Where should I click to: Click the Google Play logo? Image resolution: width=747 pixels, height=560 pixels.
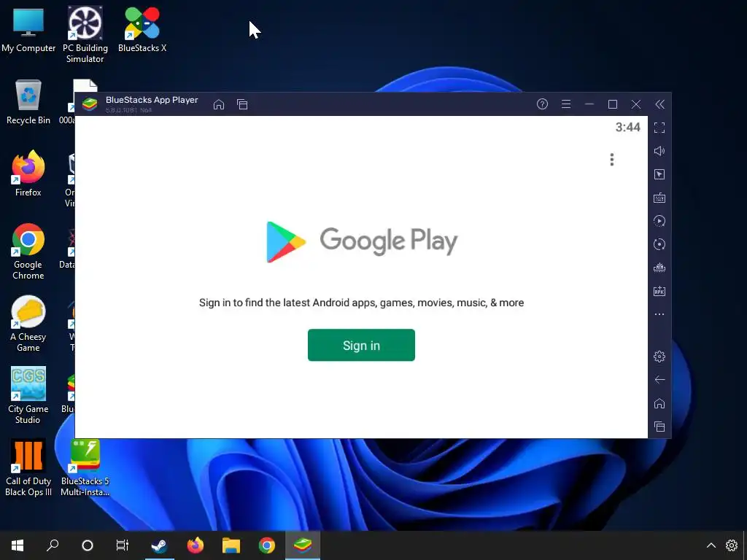click(x=361, y=241)
